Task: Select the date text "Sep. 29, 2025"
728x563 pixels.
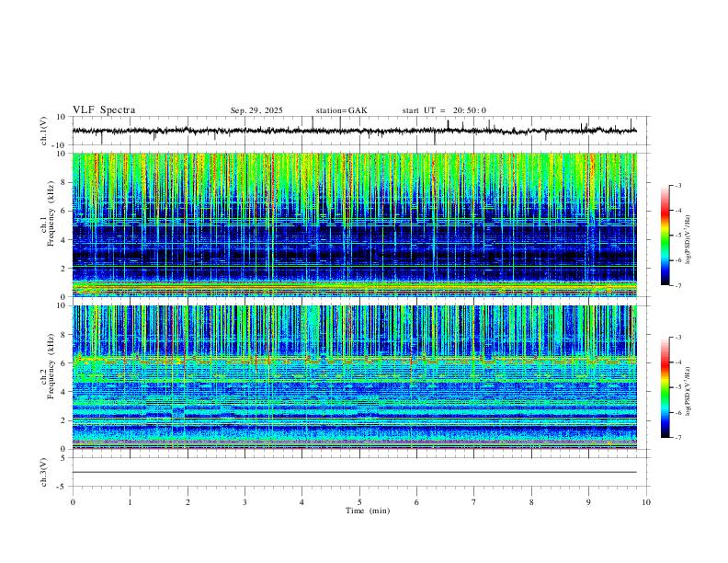Action: 256,110
